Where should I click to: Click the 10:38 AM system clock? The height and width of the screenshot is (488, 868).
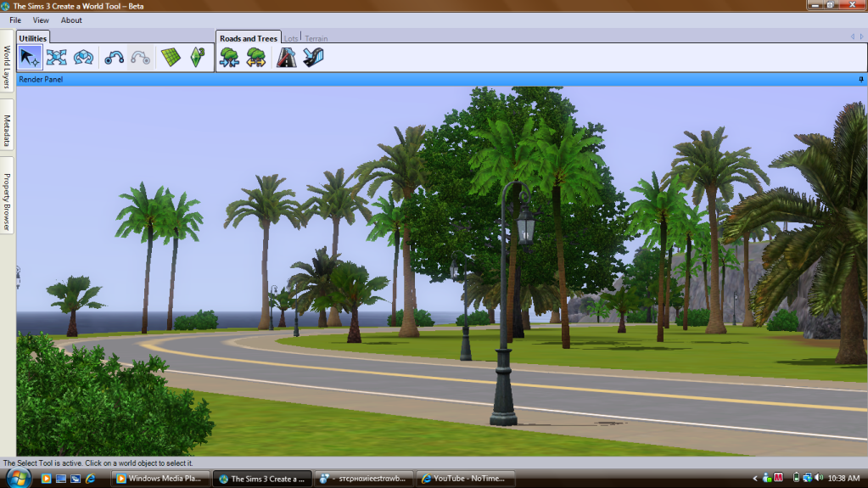tap(843, 478)
